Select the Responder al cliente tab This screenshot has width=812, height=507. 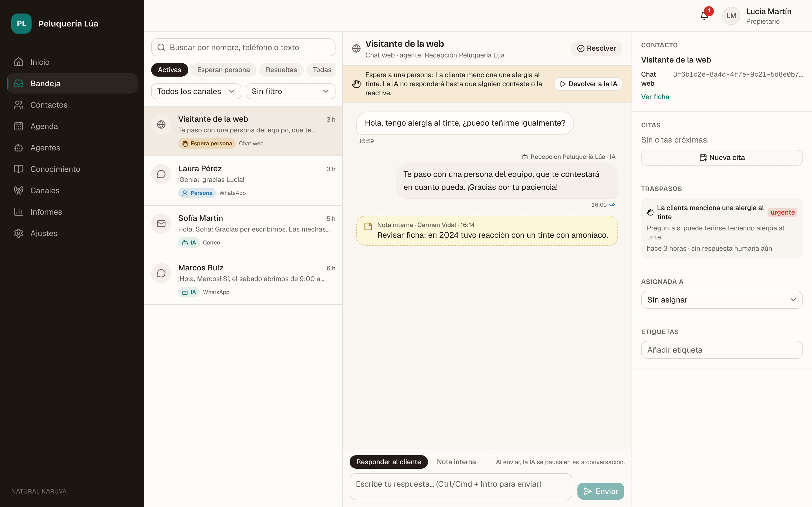coord(389,462)
